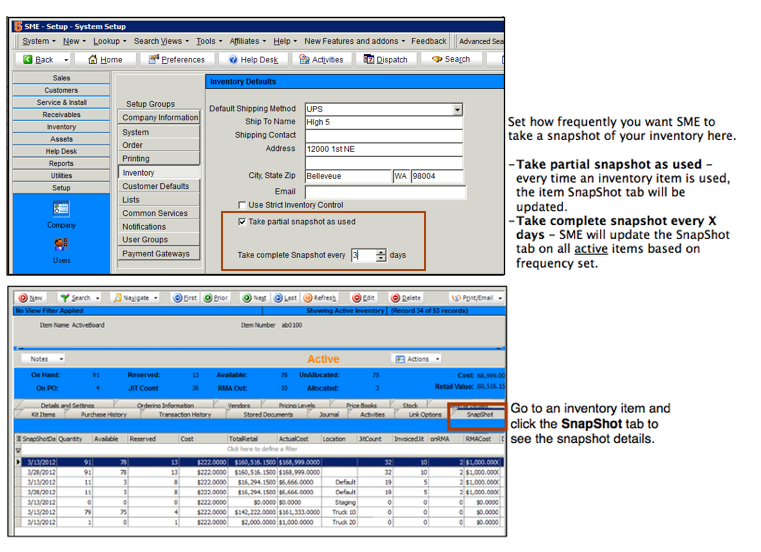Click the snapshot days spinner arrows
Viewport: 761px width, 552px height.
tap(381, 255)
